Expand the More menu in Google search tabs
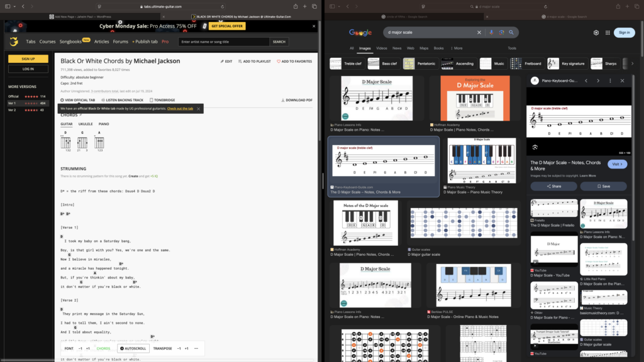This screenshot has width=644, height=362. click(x=457, y=48)
